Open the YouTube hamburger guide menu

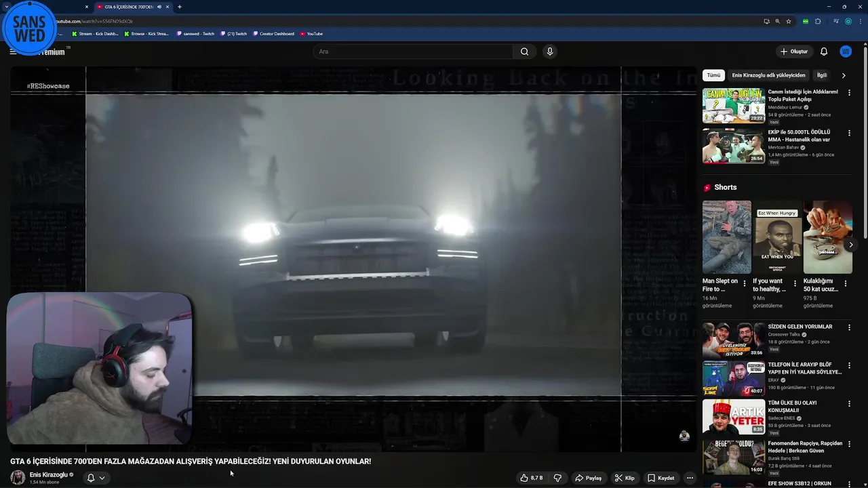point(13,52)
